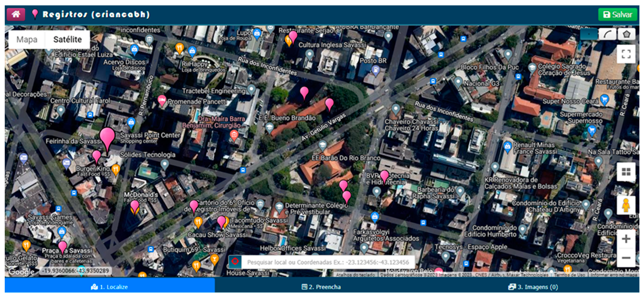Click the coordinates search input field

pos(302,262)
